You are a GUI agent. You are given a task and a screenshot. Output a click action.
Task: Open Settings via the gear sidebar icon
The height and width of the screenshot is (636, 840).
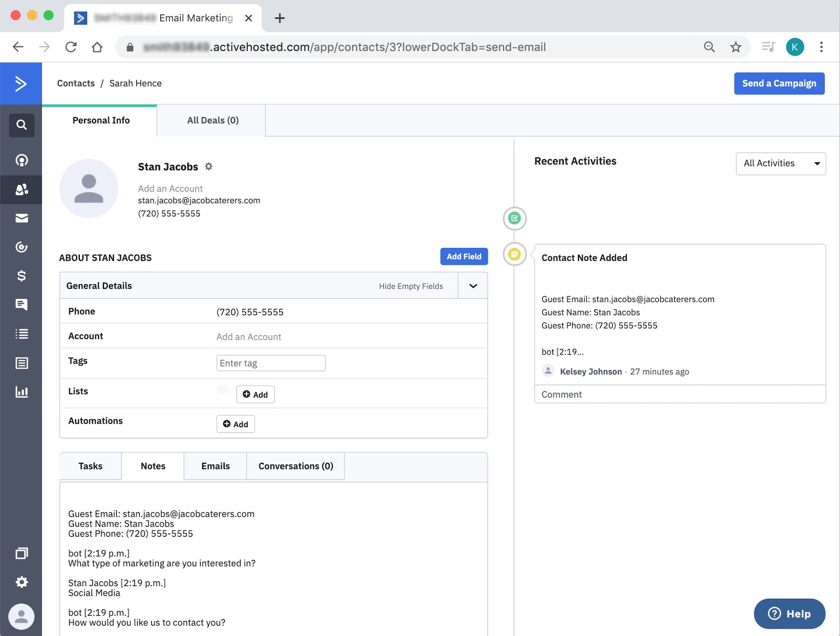click(21, 582)
